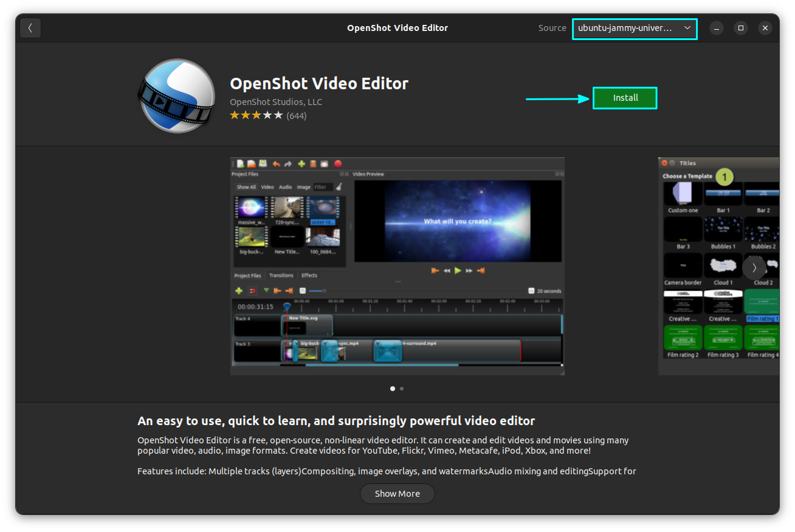Open the Titles template screenshot preview

(x=718, y=266)
